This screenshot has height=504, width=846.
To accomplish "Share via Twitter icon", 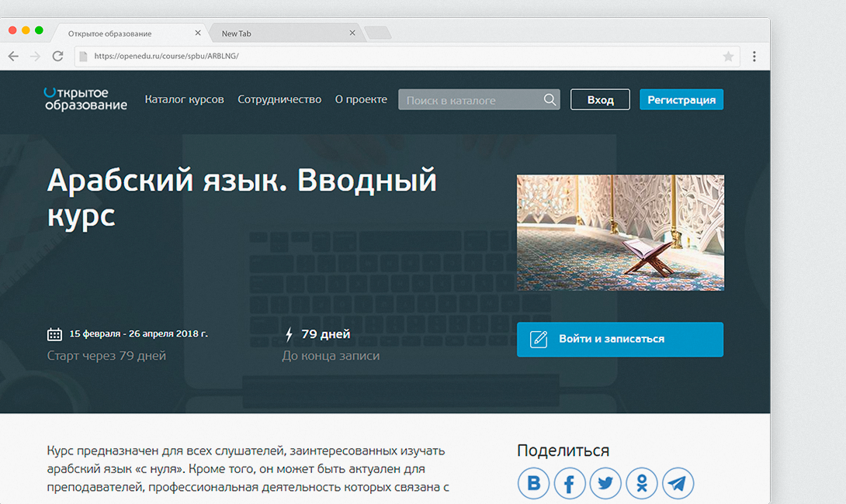I will (x=605, y=483).
